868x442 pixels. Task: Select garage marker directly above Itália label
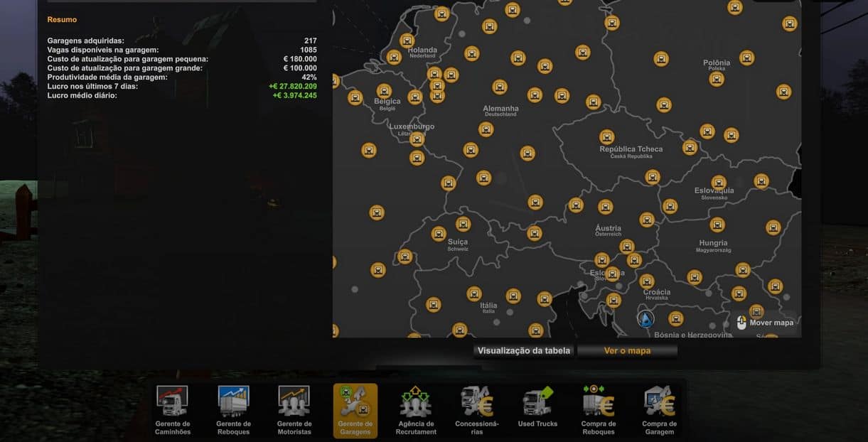(474, 293)
